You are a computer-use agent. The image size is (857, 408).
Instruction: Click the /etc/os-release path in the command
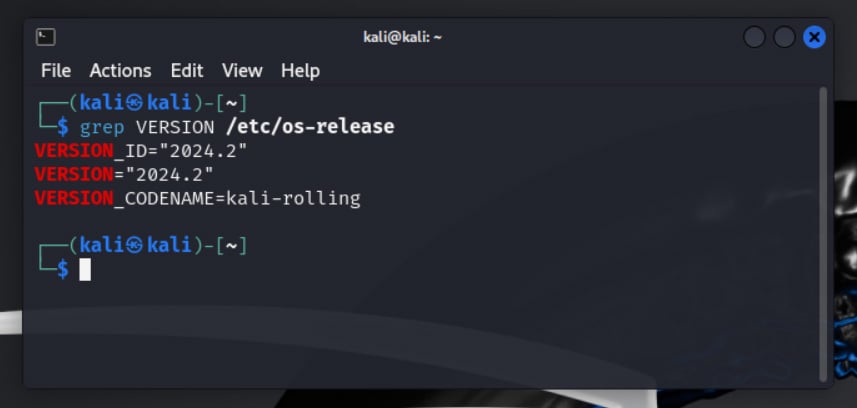(311, 127)
